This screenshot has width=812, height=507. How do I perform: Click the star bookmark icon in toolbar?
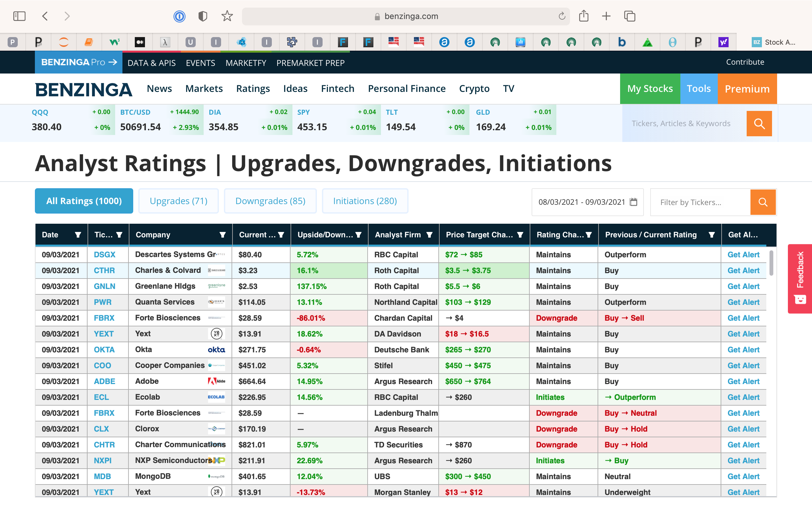pyautogui.click(x=227, y=16)
